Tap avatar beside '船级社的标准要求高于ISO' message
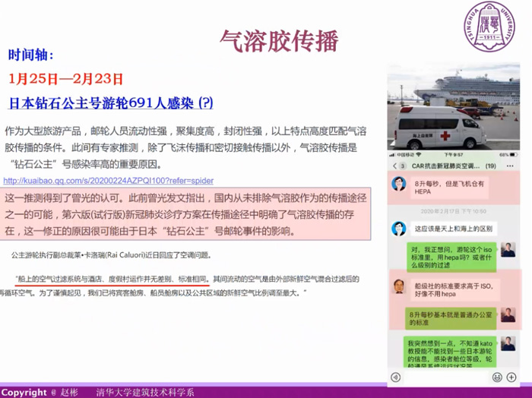 click(x=399, y=286)
